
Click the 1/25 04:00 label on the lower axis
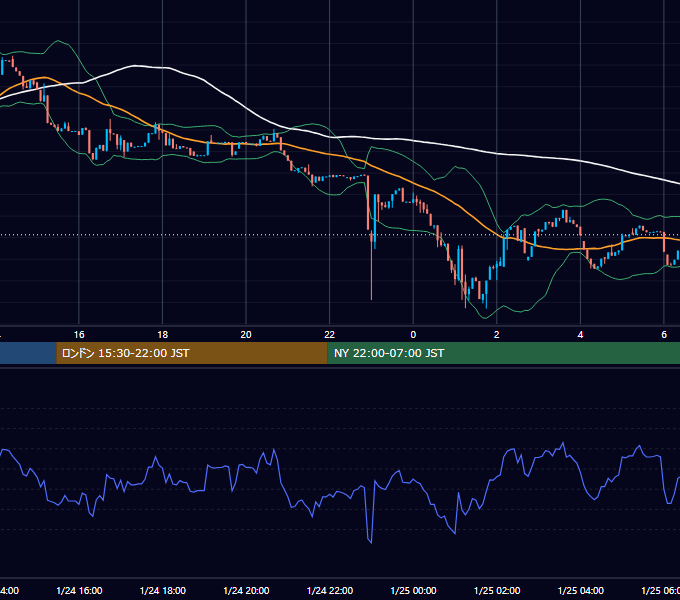581,590
